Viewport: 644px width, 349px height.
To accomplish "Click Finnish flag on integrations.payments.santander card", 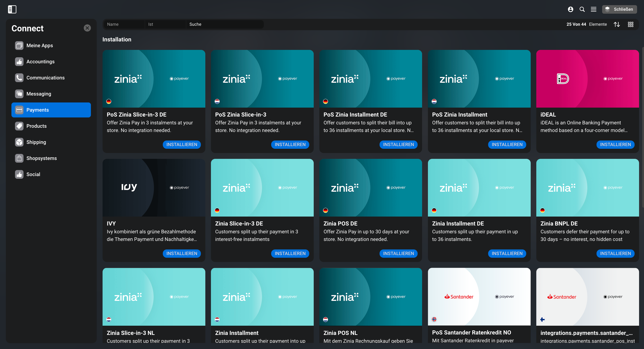I will [x=543, y=319].
